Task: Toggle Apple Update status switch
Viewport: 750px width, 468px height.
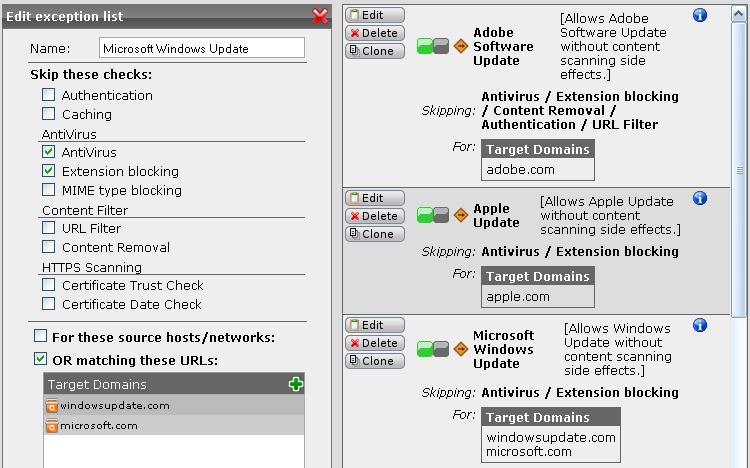Action: coord(433,215)
